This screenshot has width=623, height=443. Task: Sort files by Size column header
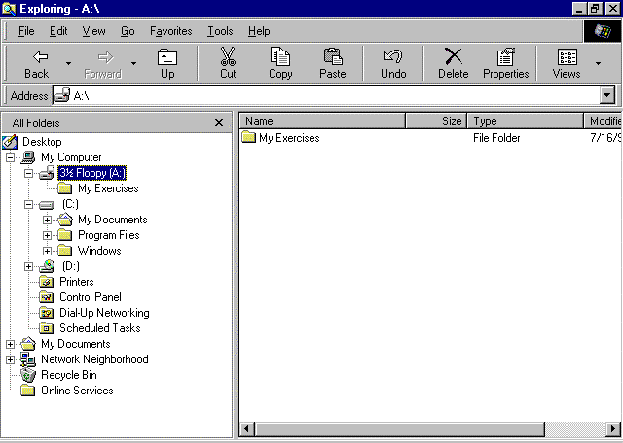[x=436, y=121]
